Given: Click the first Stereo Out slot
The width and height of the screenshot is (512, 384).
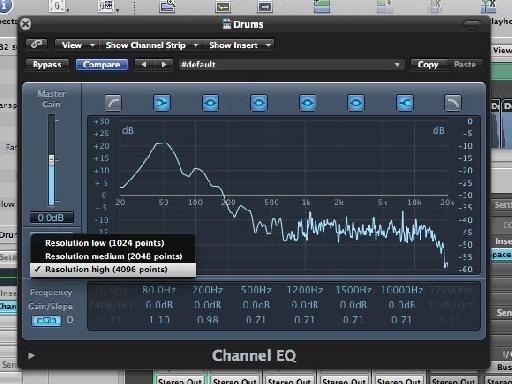Looking at the screenshot, I should 180,380.
